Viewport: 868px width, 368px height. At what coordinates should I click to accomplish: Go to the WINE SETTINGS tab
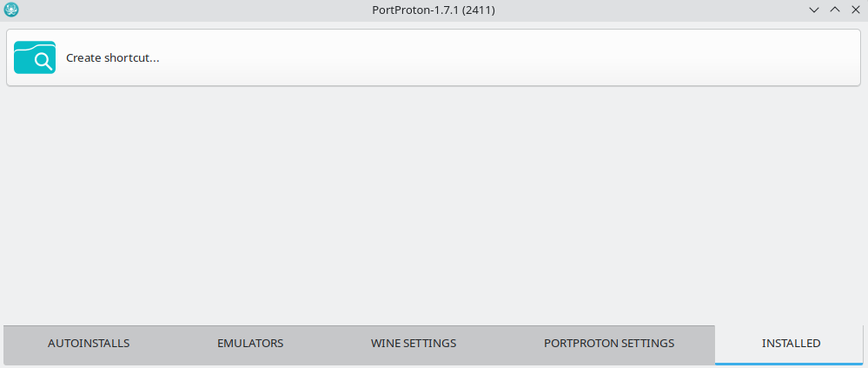tap(414, 344)
